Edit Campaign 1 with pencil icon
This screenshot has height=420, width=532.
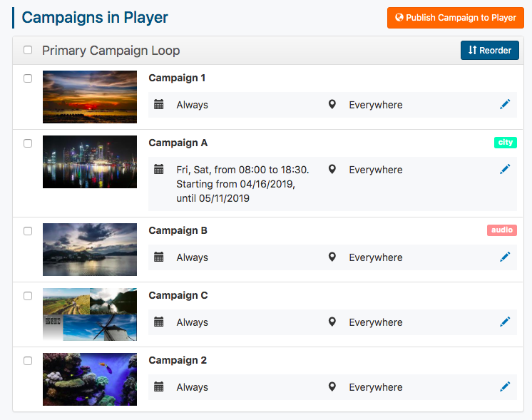(x=505, y=104)
